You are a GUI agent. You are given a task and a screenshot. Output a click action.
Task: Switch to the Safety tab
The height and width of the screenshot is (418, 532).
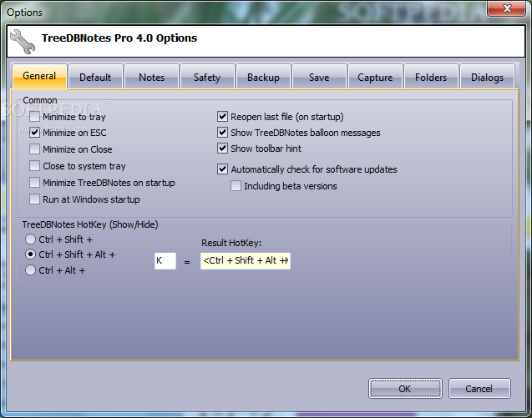[x=207, y=78]
